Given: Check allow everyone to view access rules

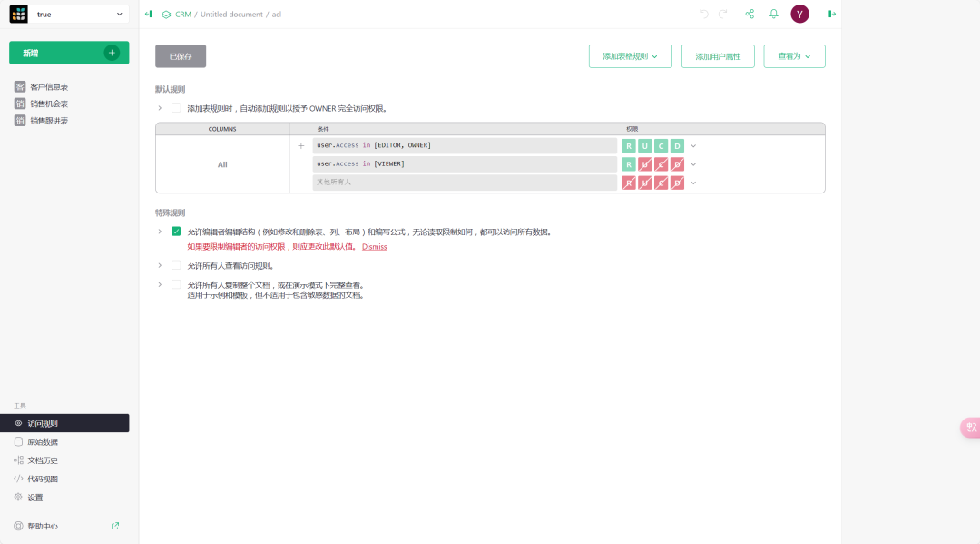Looking at the screenshot, I should [176, 265].
